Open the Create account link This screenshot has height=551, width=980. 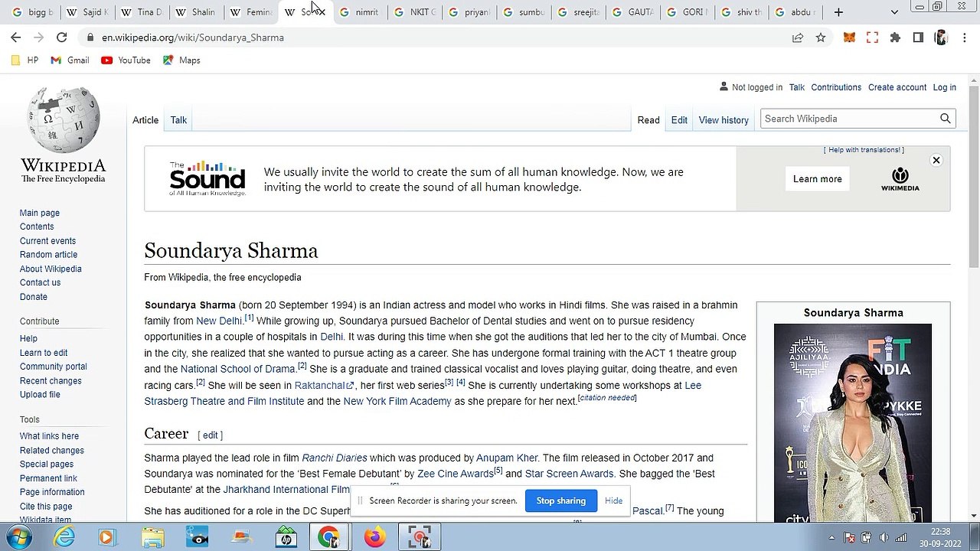click(897, 87)
